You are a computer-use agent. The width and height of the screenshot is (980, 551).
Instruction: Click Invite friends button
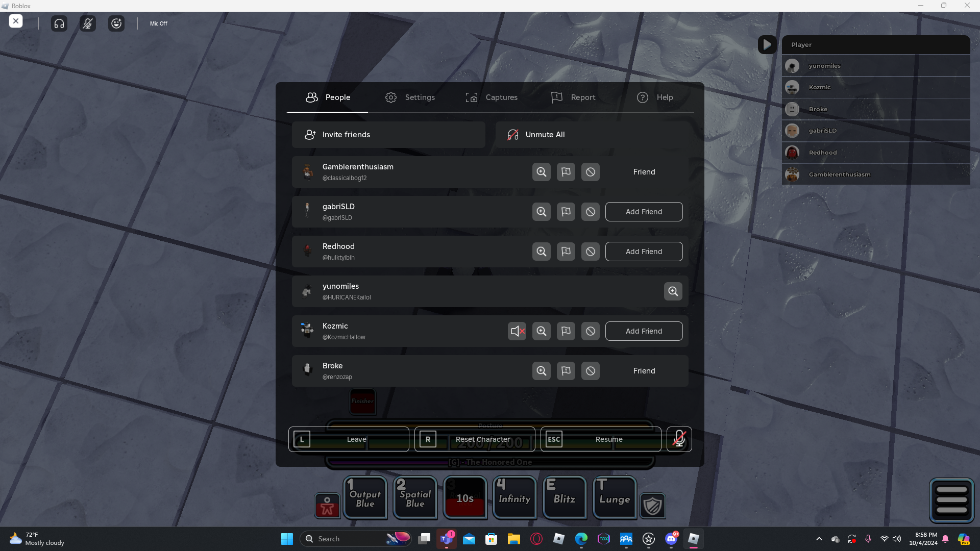pyautogui.click(x=388, y=135)
